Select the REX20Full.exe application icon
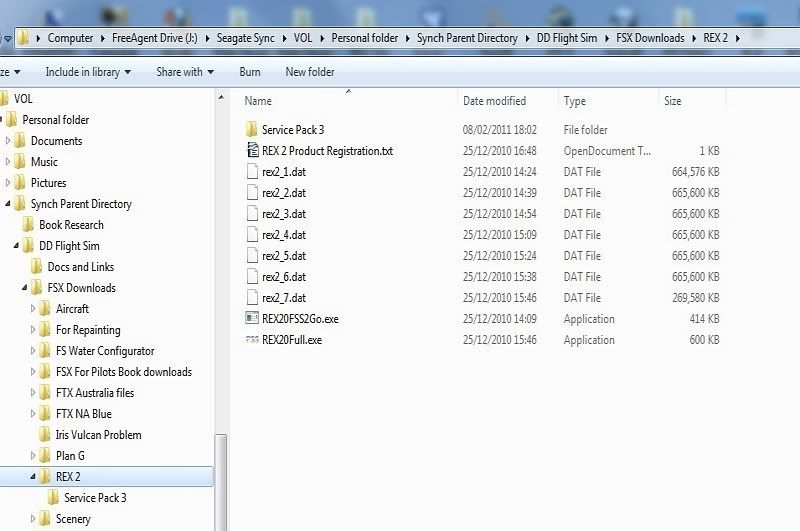 point(253,340)
